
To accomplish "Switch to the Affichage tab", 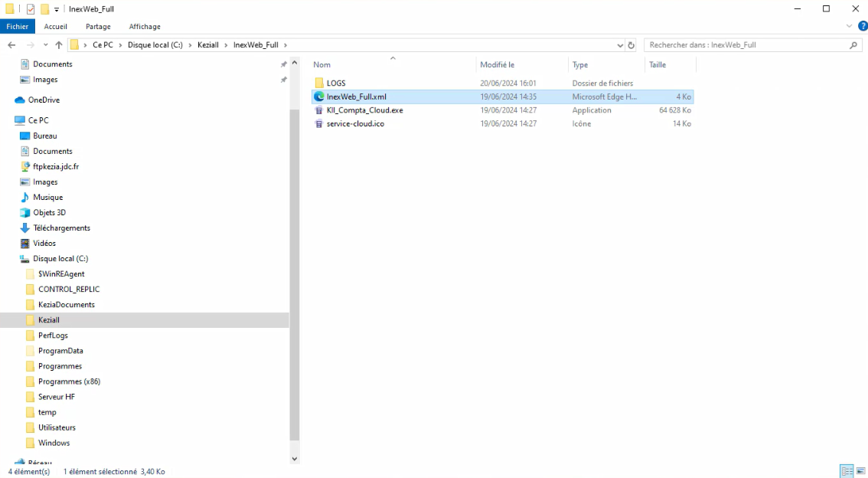I will pos(145,27).
